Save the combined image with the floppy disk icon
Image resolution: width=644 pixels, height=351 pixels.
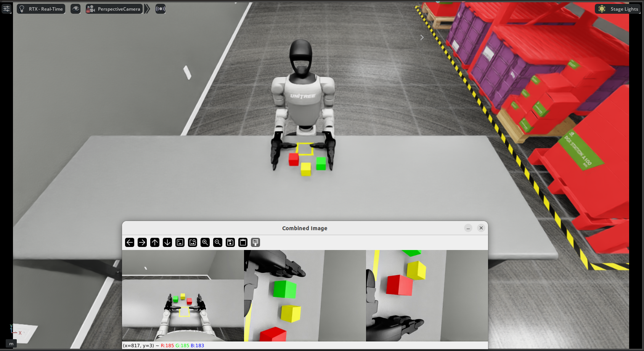click(x=230, y=242)
